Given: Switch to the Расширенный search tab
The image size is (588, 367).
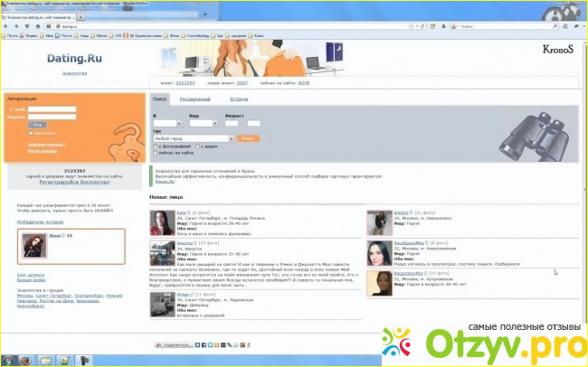Looking at the screenshot, I should [195, 98].
